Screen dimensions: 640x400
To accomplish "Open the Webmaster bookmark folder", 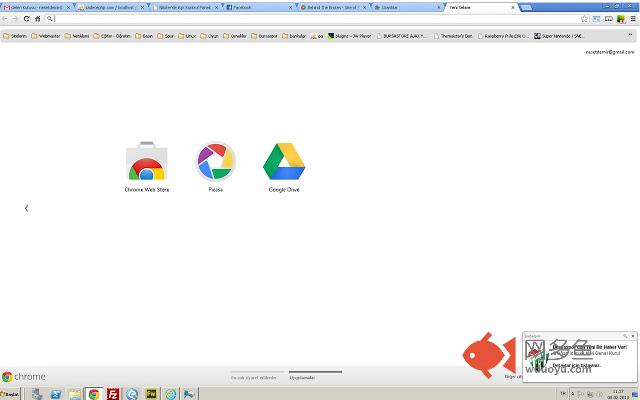I will pyautogui.click(x=46, y=36).
